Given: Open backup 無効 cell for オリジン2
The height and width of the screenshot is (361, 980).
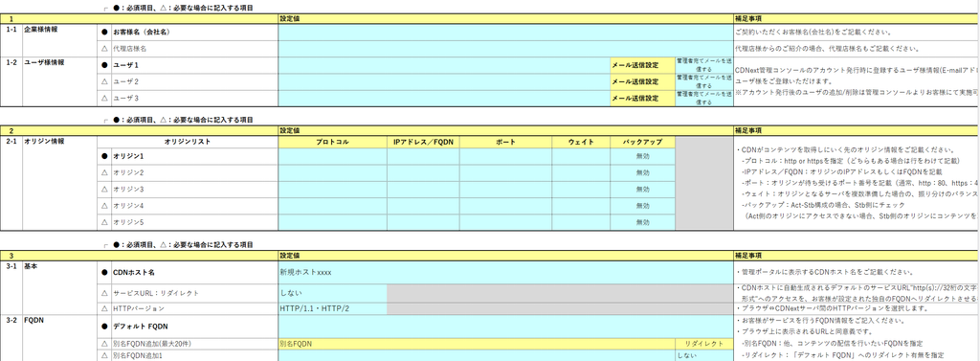Looking at the screenshot, I should [x=642, y=172].
